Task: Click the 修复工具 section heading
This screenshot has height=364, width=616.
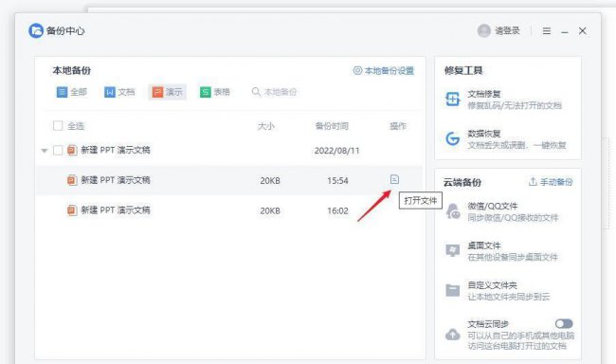Action: click(463, 71)
